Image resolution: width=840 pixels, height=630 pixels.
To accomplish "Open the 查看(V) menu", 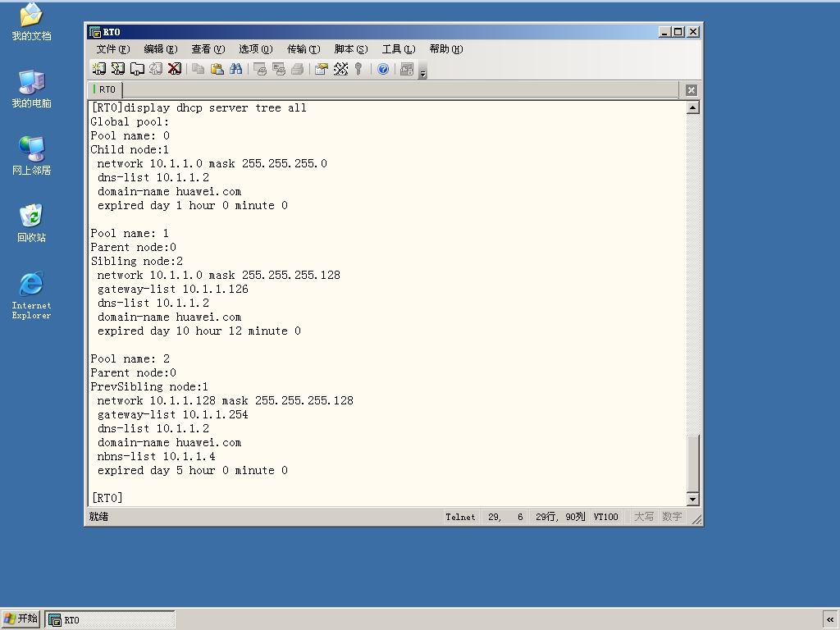I will coord(208,49).
